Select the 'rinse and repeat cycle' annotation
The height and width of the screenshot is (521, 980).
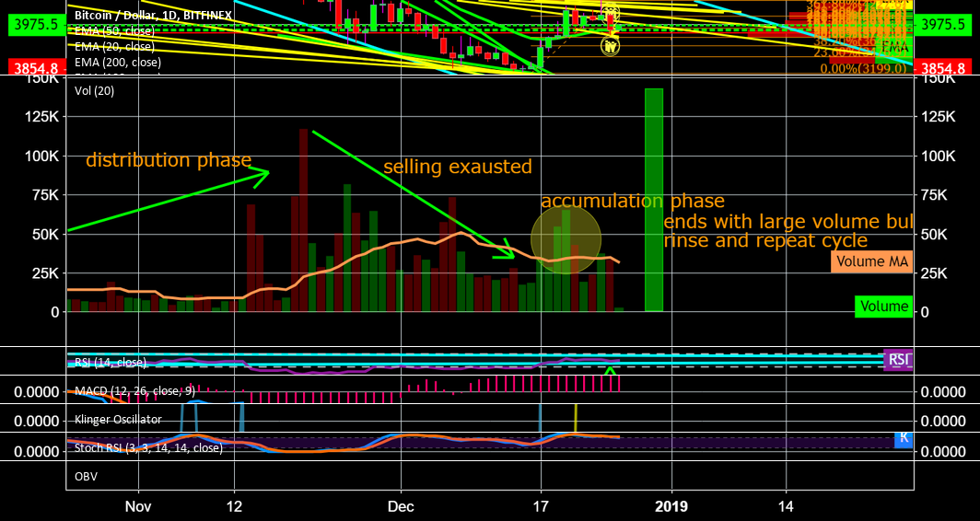(765, 240)
